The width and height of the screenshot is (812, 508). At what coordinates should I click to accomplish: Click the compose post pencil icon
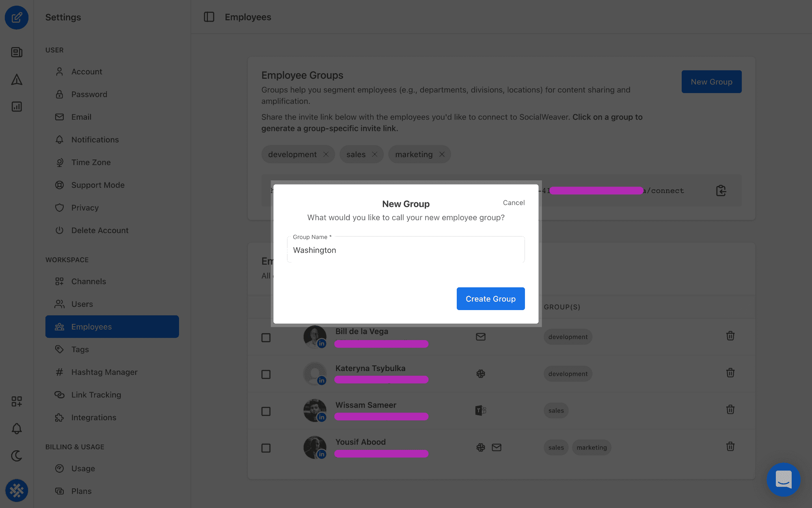pyautogui.click(x=17, y=17)
